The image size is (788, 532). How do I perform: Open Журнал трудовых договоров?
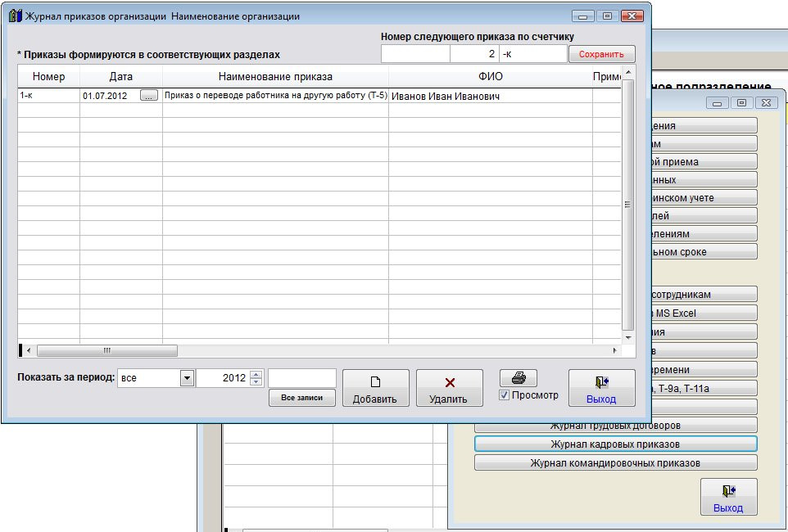click(615, 426)
